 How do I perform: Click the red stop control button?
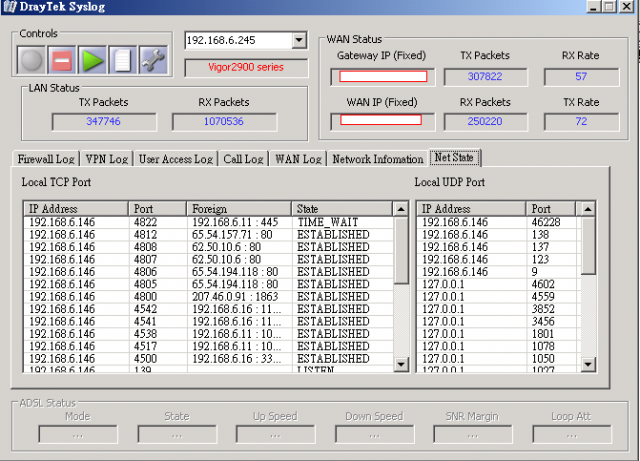click(x=62, y=60)
